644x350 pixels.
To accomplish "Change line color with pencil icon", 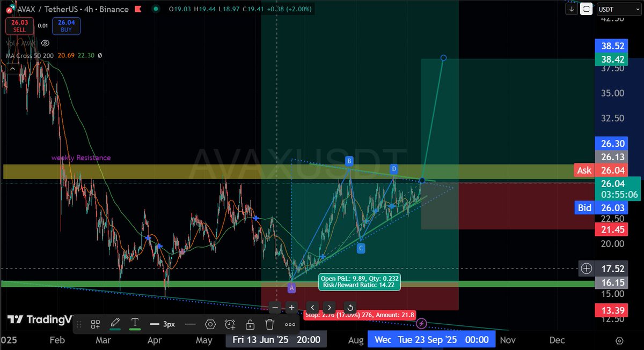I will (x=115, y=323).
